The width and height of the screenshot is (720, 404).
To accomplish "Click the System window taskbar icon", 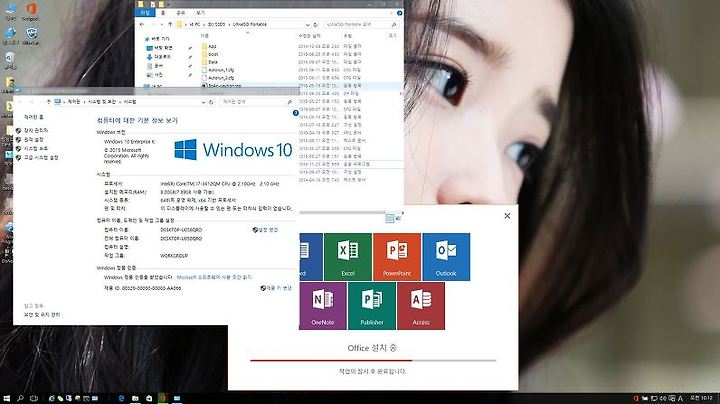I will (177, 398).
